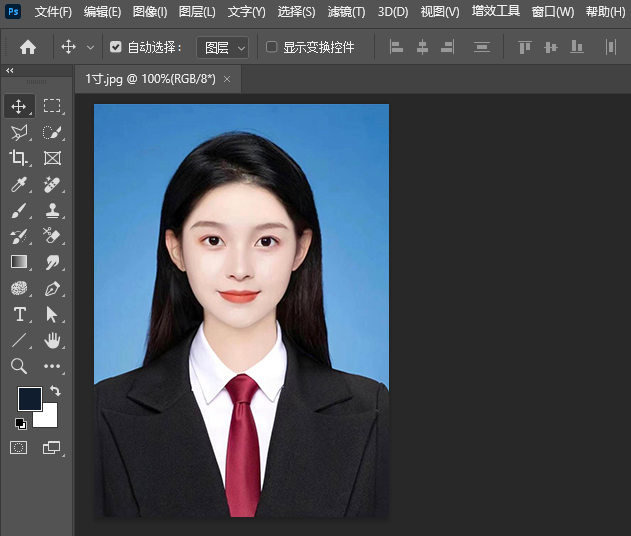Collapse the toolbox with double-arrow
The width and height of the screenshot is (631, 536).
pos(10,71)
